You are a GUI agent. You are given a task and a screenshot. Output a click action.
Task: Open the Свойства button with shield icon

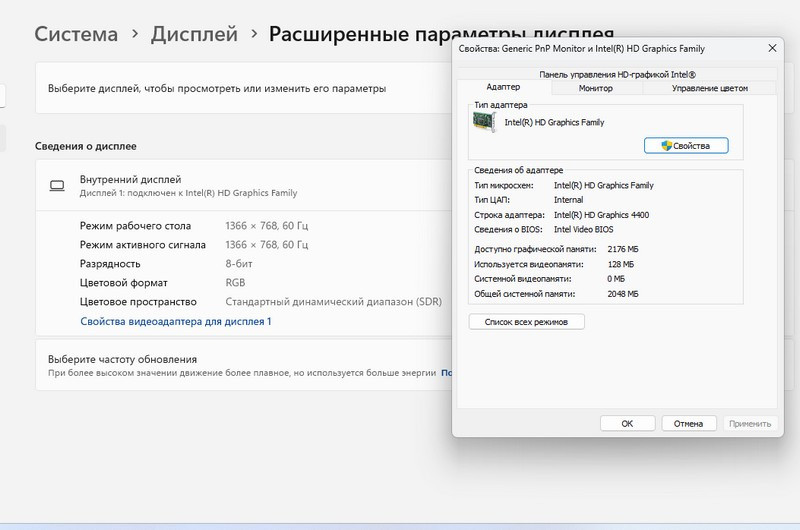click(x=686, y=146)
